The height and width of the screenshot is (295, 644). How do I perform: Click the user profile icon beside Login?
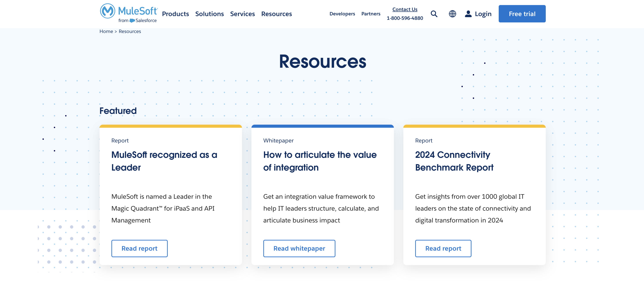pos(468,14)
